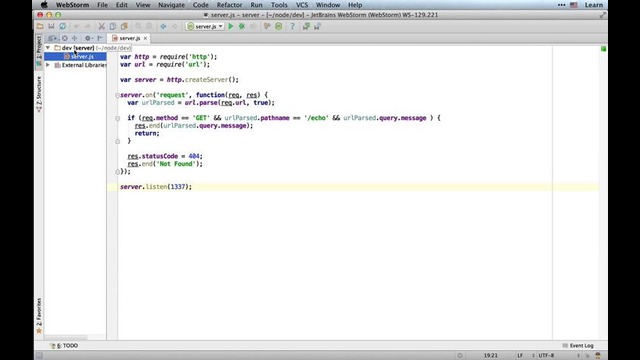Click the Copy toolbar icon
The image size is (640, 360).
pos(113,26)
